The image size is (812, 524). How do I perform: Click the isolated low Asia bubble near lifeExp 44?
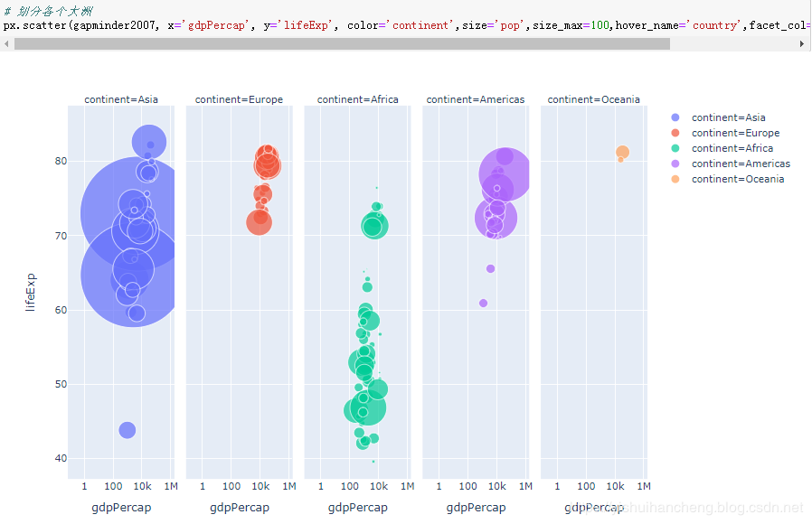127,430
